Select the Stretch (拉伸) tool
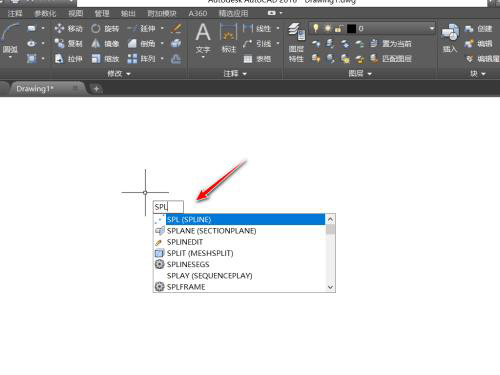500x375 pixels. click(68, 59)
